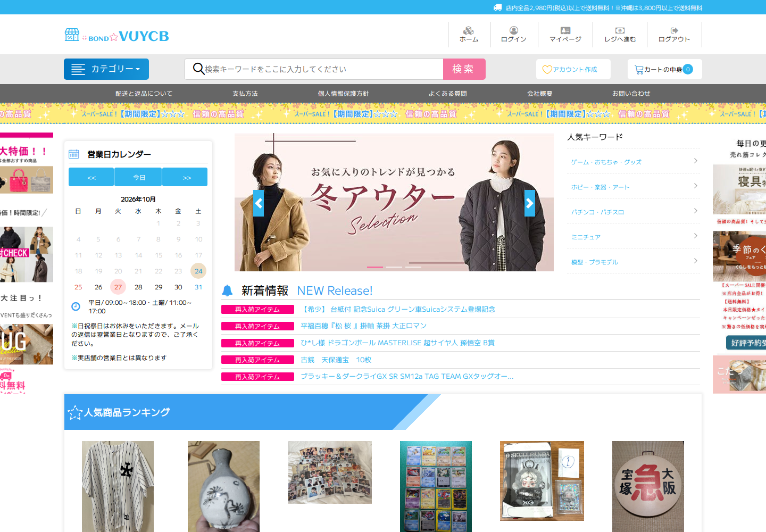Click the heart icon in account create
Screen dimensions: 766x532
click(547, 70)
